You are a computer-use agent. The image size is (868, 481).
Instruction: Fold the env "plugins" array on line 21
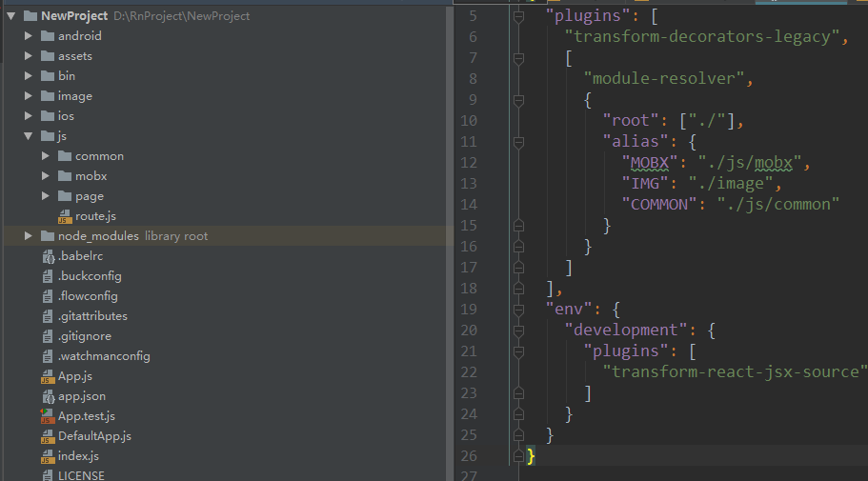[518, 352]
